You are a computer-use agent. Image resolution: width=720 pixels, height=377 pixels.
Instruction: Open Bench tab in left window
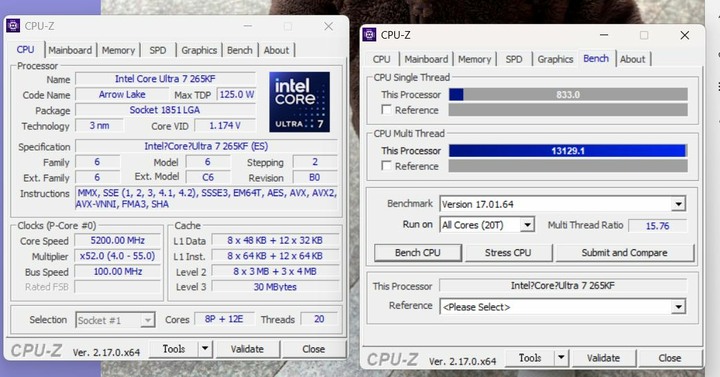click(x=240, y=50)
